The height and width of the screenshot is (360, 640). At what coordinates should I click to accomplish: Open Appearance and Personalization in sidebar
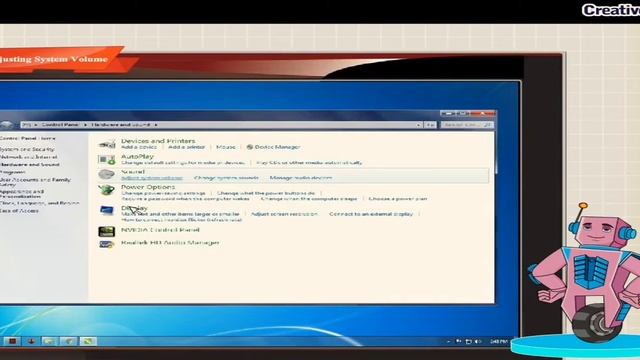22,194
